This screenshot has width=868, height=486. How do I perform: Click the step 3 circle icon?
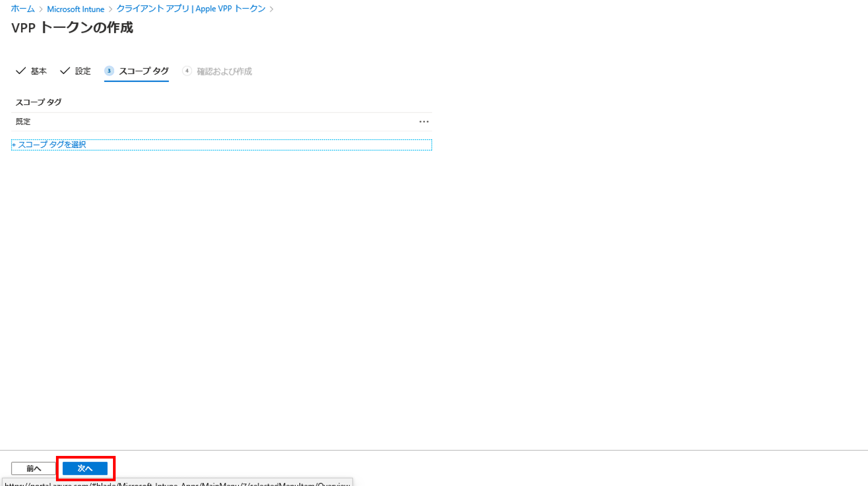tap(109, 71)
